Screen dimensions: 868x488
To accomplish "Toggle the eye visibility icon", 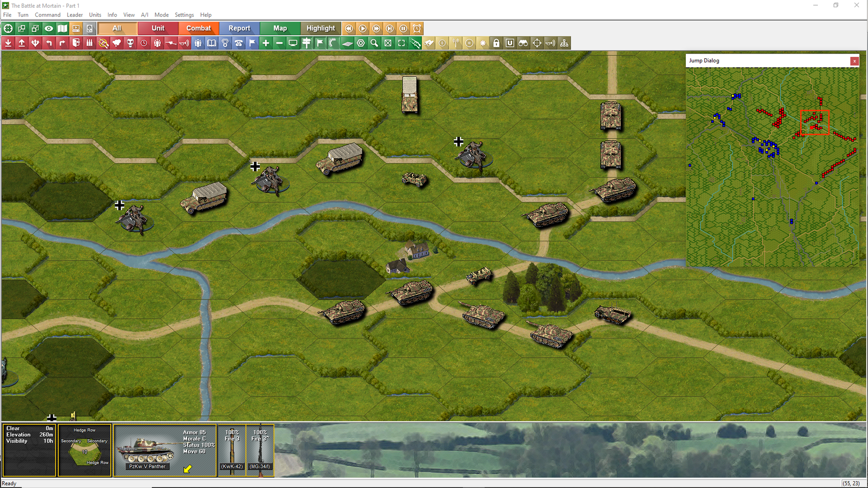I will (x=49, y=28).
